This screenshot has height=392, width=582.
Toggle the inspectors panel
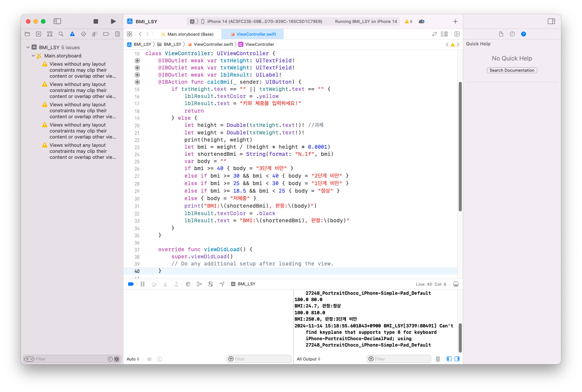(551, 21)
